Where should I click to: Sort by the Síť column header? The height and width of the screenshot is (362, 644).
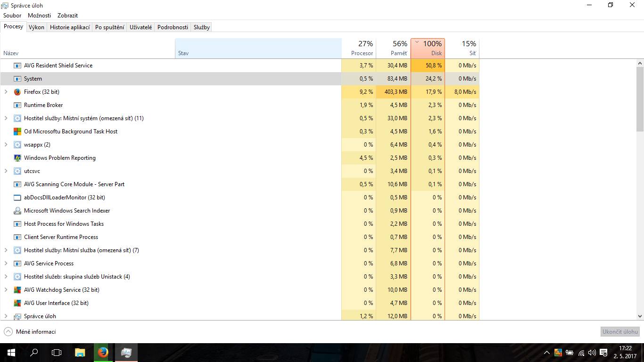(x=462, y=49)
